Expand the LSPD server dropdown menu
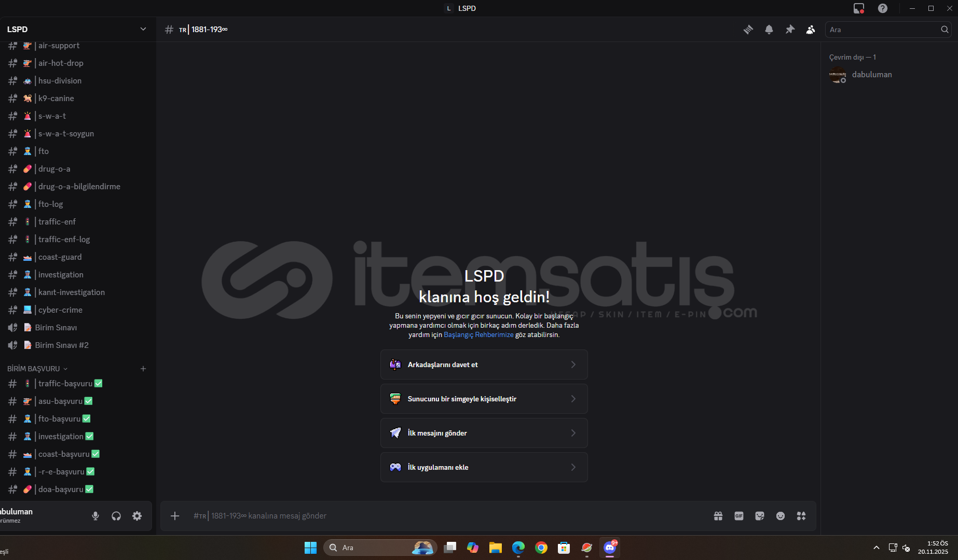 (143, 29)
